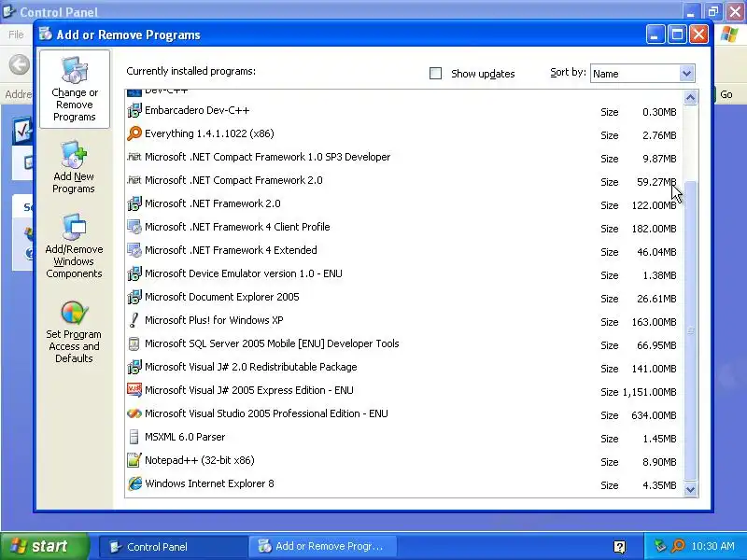Click the MSXML 6.0 Parser icon
This screenshot has width=747, height=560.
(134, 437)
